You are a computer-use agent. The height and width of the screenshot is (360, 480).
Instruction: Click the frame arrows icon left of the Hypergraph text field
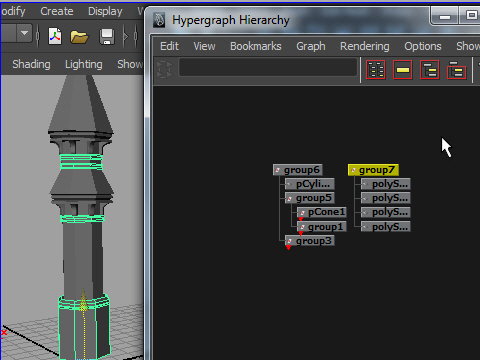[165, 69]
